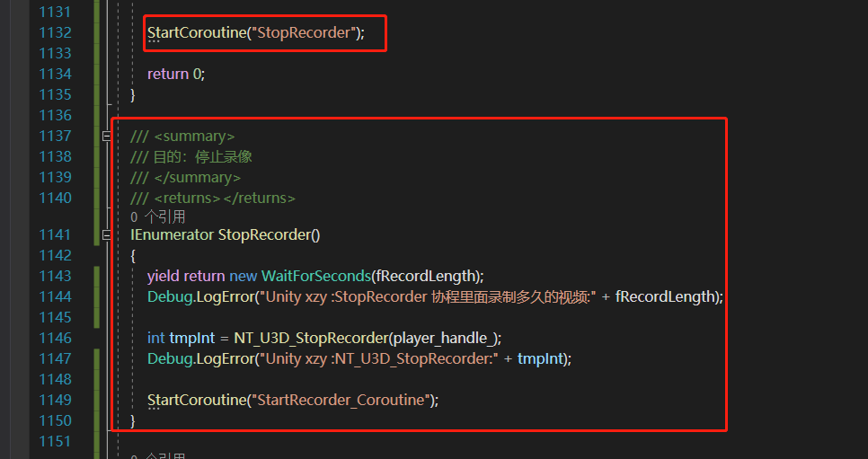The width and height of the screenshot is (868, 459).
Task: Click StartCoroutine call on line 1132
Action: 195,32
